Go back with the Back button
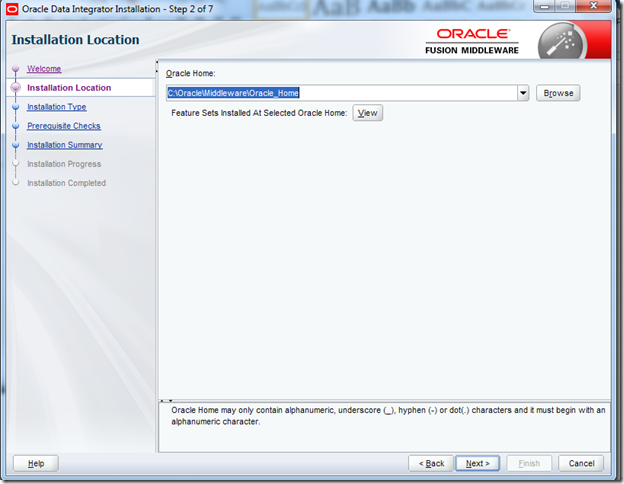 [x=431, y=463]
